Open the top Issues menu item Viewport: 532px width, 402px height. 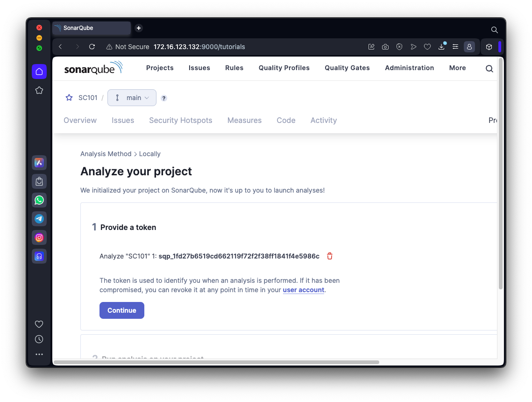(199, 68)
